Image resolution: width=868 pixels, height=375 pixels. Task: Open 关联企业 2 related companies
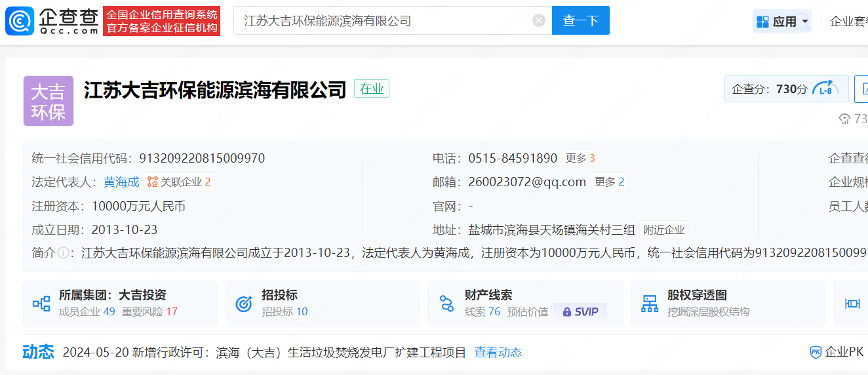180,182
